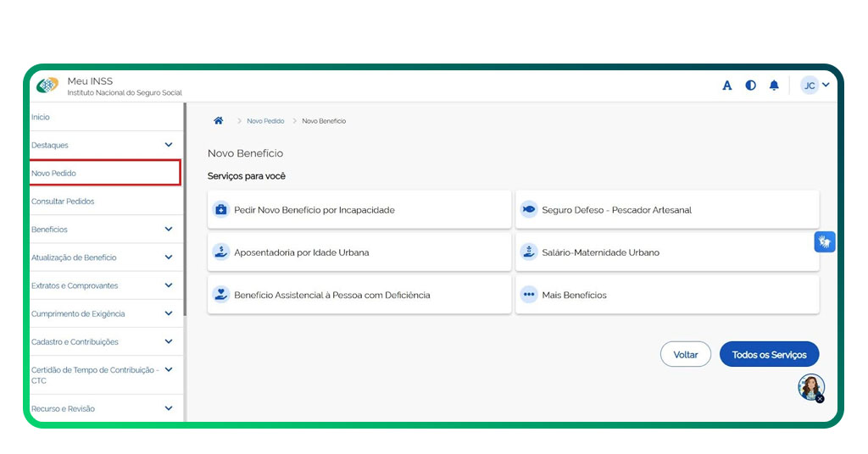This screenshot has height=454, width=868.
Task: Click the Todos os Serviços button
Action: pos(769,355)
